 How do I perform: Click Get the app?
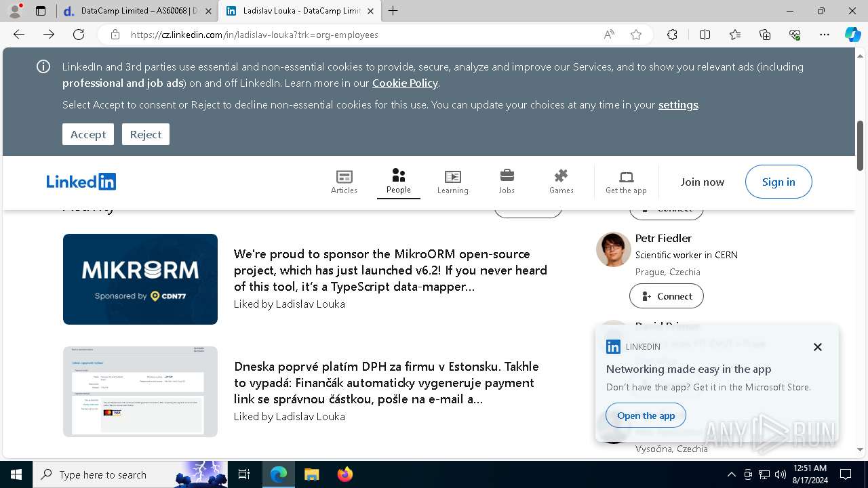coord(626,182)
